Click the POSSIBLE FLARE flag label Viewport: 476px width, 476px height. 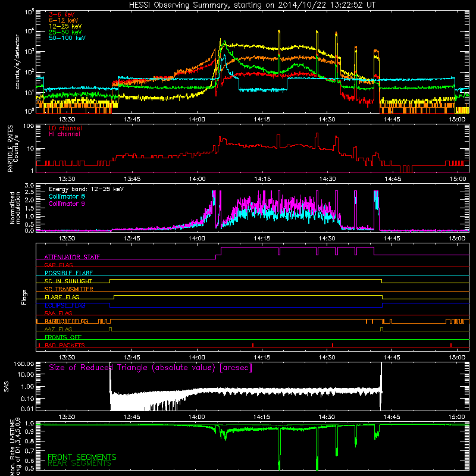tap(68, 273)
